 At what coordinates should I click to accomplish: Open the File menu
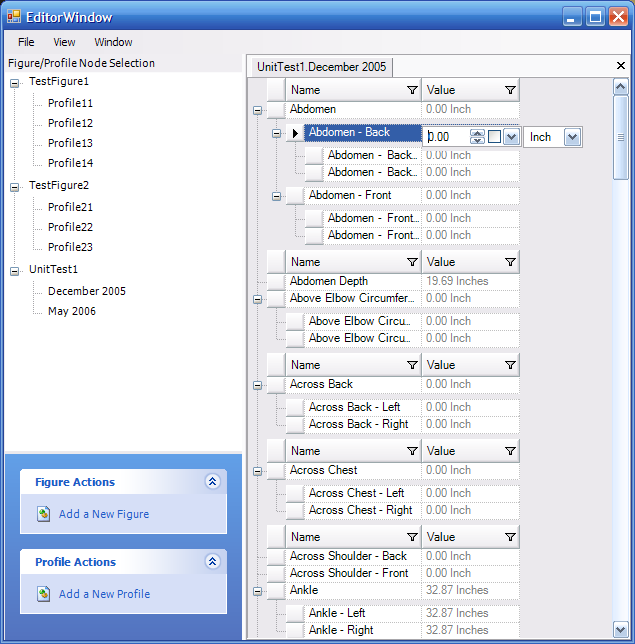[x=26, y=42]
